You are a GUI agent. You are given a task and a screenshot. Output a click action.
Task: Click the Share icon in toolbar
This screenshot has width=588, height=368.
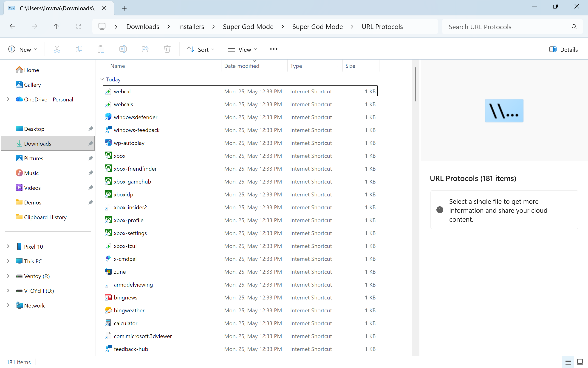point(145,49)
